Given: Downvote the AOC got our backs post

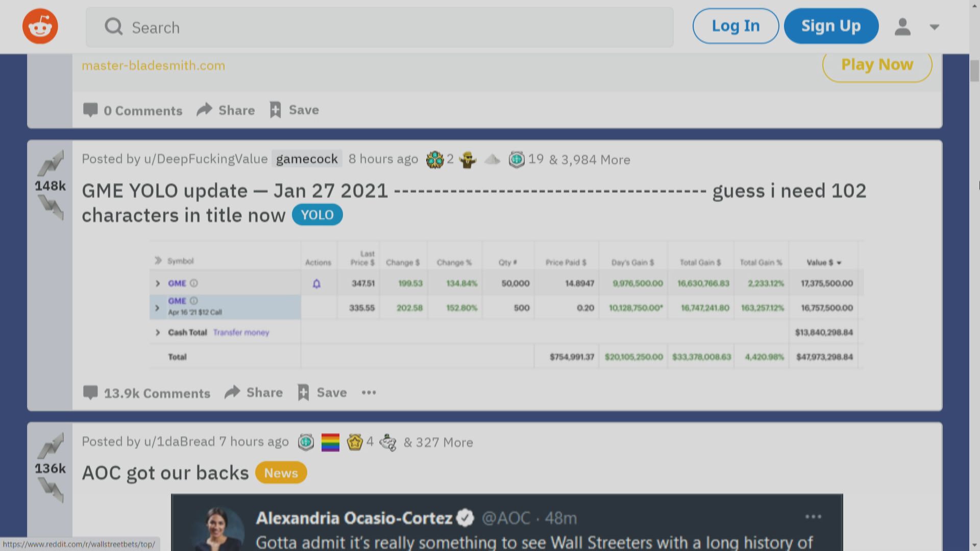Looking at the screenshot, I should click(51, 490).
